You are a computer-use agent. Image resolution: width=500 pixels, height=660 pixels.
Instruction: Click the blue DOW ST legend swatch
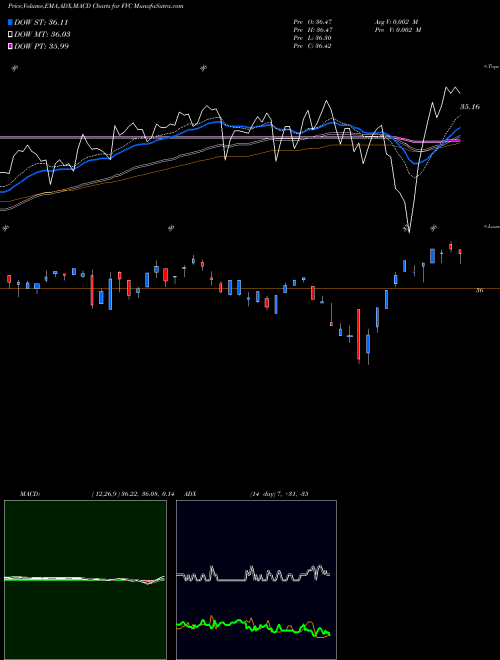point(11,22)
